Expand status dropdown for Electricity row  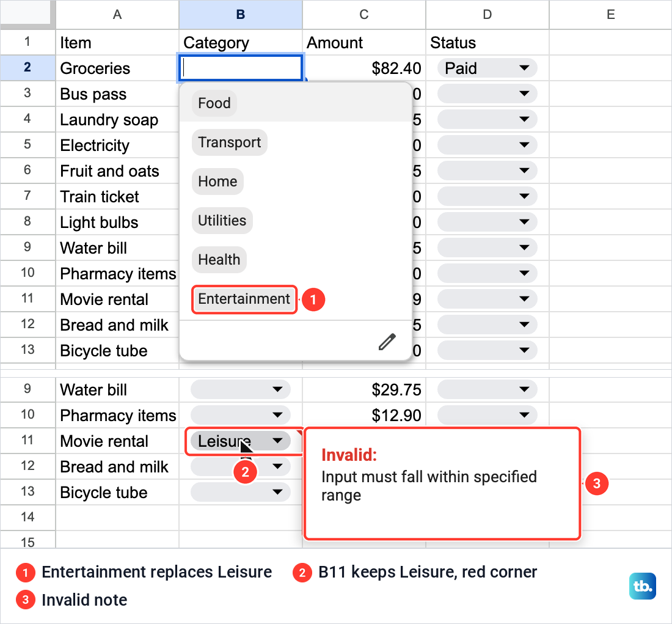[x=487, y=145]
